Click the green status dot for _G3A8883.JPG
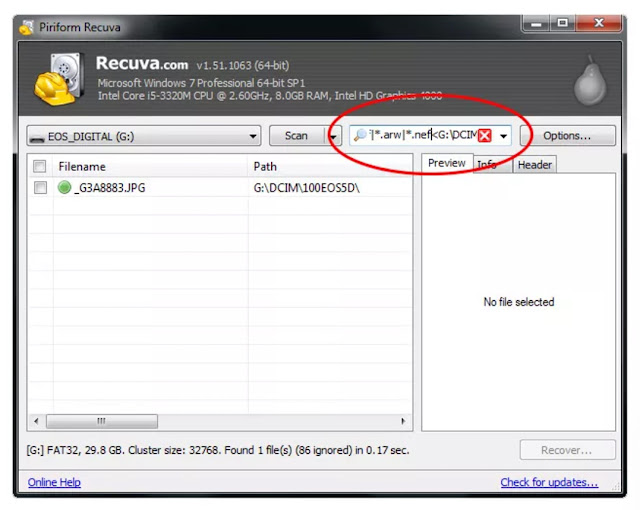The height and width of the screenshot is (510, 640). coord(64,187)
